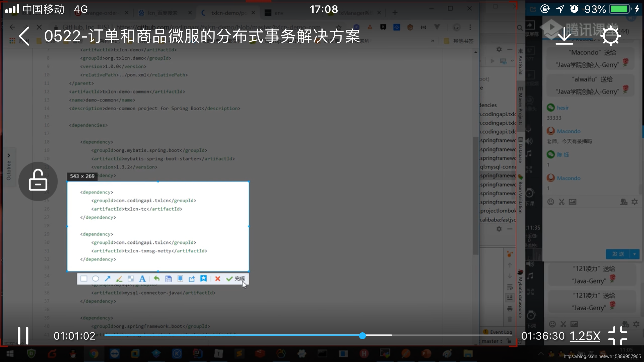Select the mosaic blur tool
Screen dimensions: 644x362
pyautogui.click(x=131, y=279)
